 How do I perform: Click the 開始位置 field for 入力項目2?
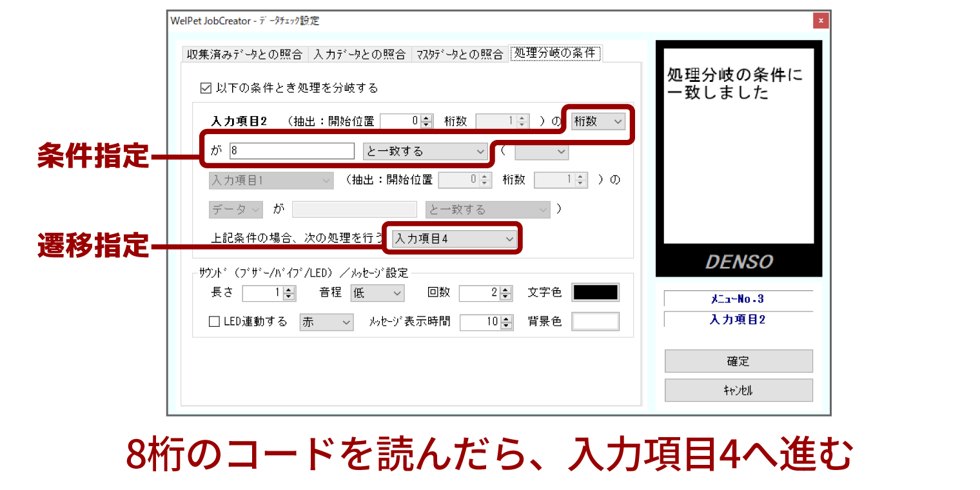coord(400,121)
